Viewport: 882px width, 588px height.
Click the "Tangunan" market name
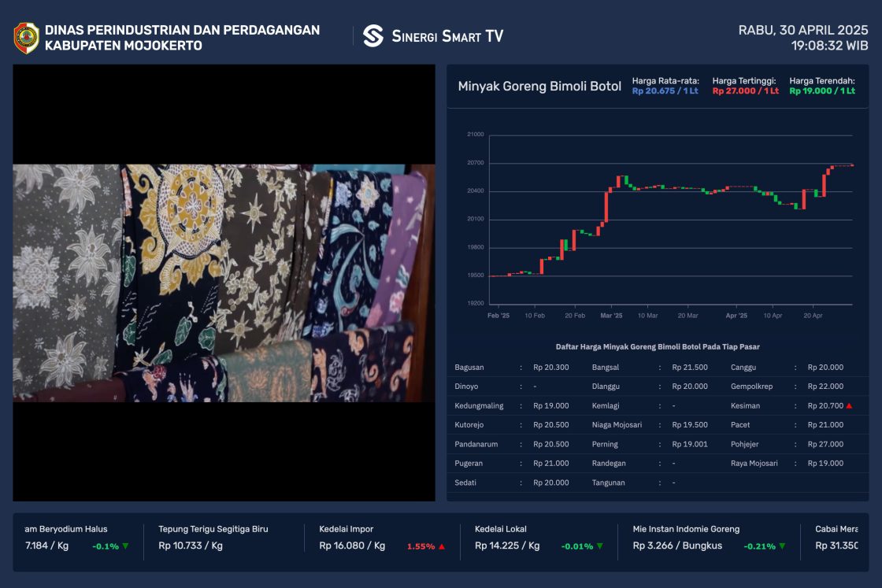coord(609,483)
